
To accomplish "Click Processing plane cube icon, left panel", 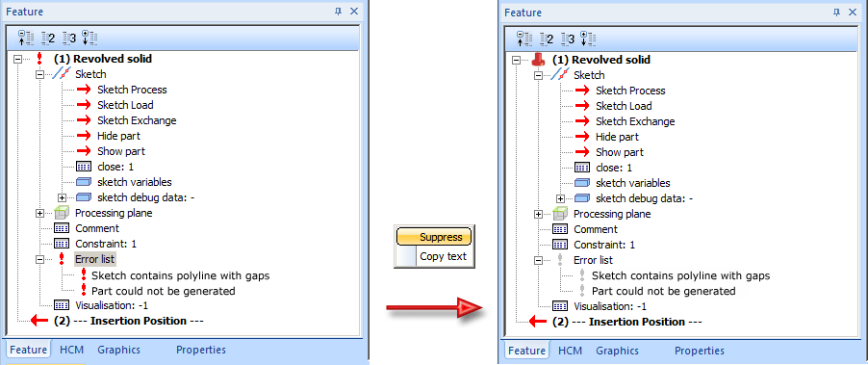I will click(x=62, y=213).
